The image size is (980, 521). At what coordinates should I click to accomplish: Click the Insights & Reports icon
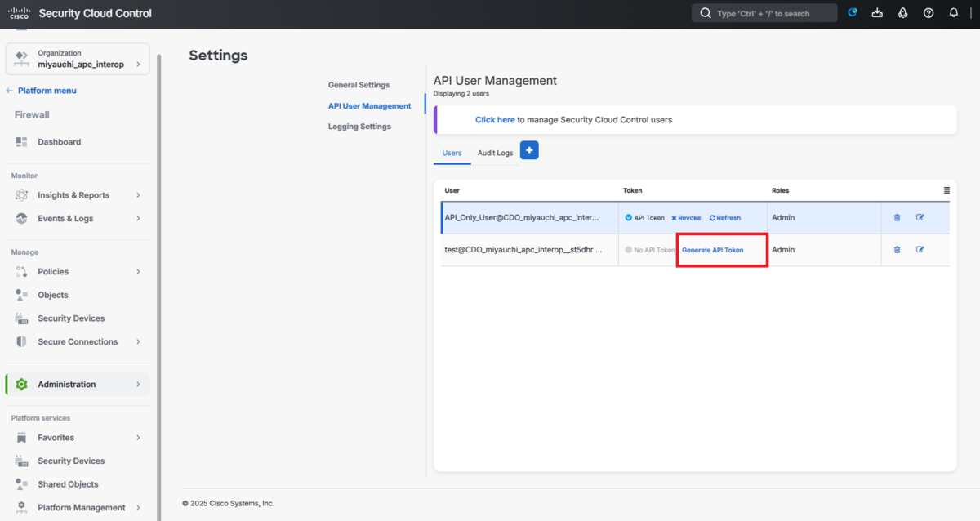22,195
